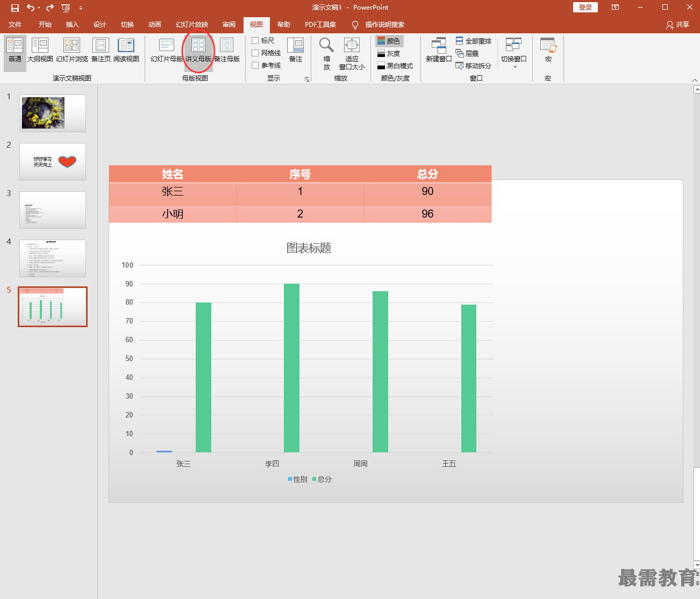Open the Help (帮助) tab

click(x=284, y=25)
